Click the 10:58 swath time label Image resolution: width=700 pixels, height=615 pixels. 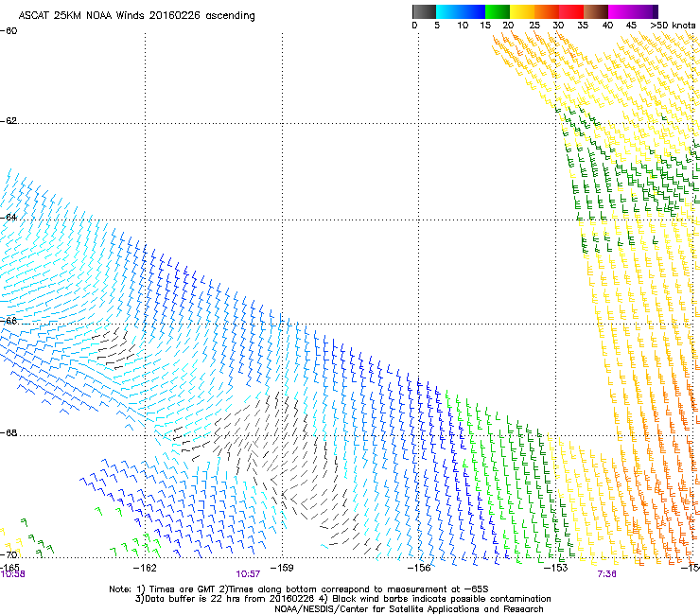pyautogui.click(x=12, y=574)
